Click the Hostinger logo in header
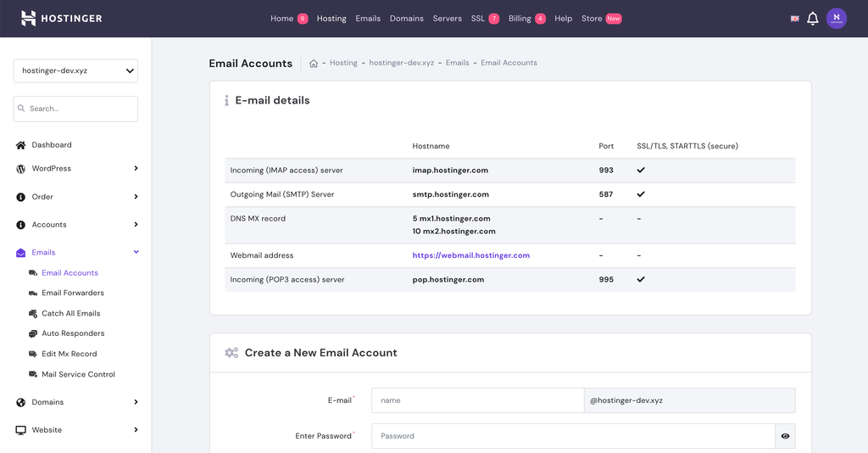The width and height of the screenshot is (868, 453). [61, 18]
